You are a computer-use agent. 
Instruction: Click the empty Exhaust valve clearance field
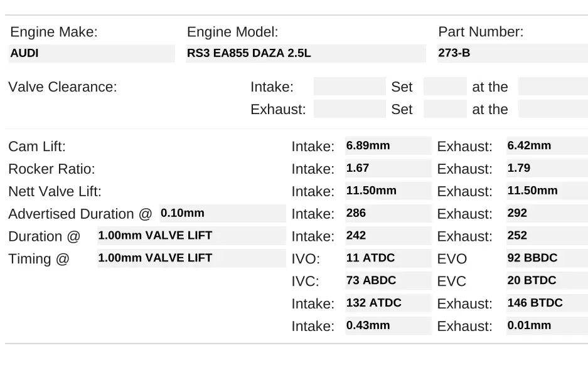[349, 109]
